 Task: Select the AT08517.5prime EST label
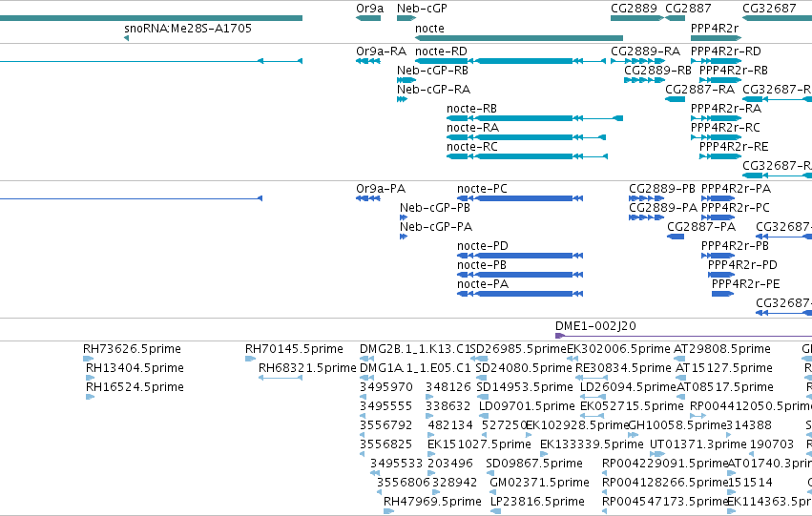click(x=725, y=387)
